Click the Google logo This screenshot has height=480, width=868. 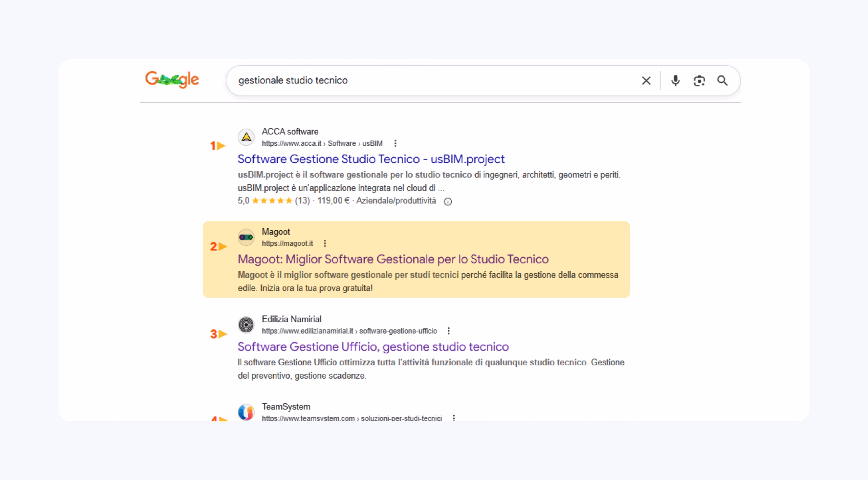coord(172,80)
